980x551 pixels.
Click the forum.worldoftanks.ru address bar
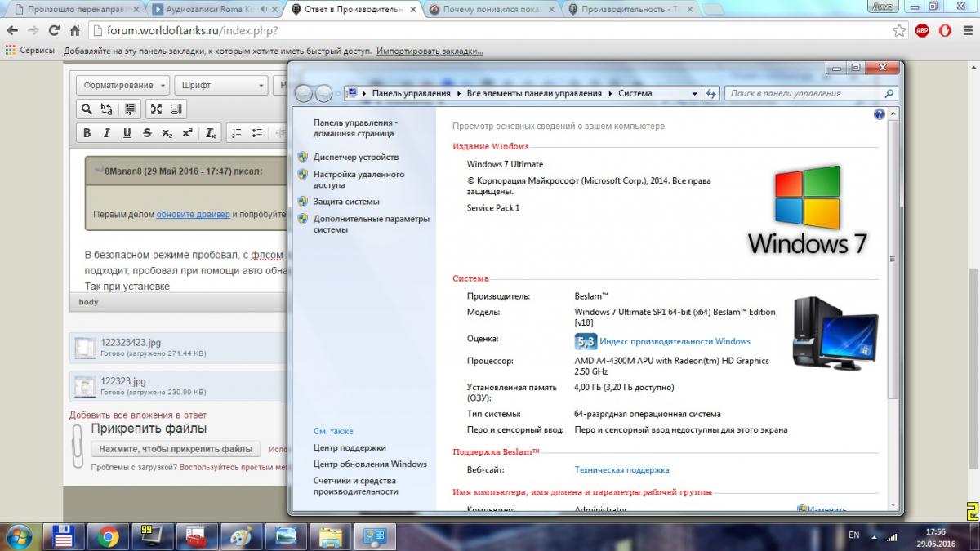[x=490, y=30]
